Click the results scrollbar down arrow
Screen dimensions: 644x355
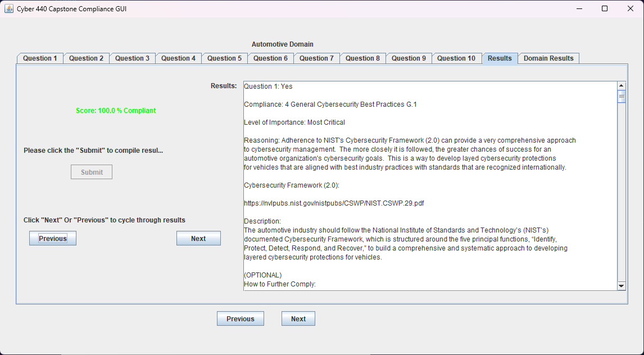[622, 286]
